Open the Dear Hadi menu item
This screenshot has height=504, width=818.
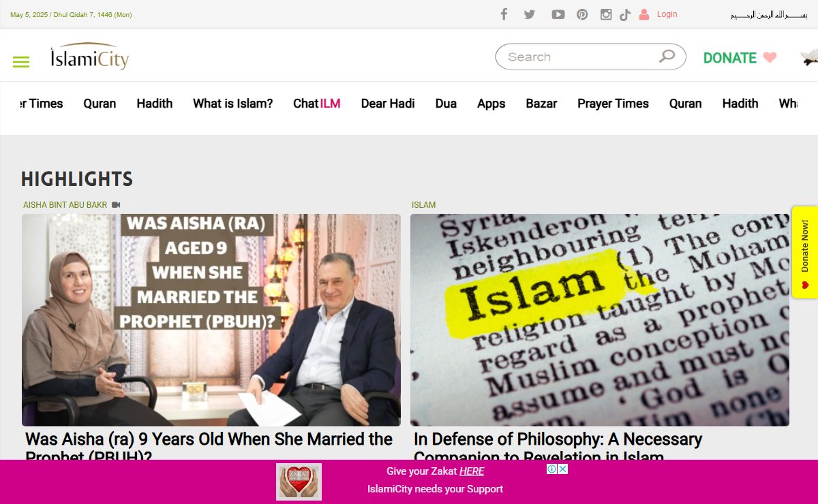point(388,104)
